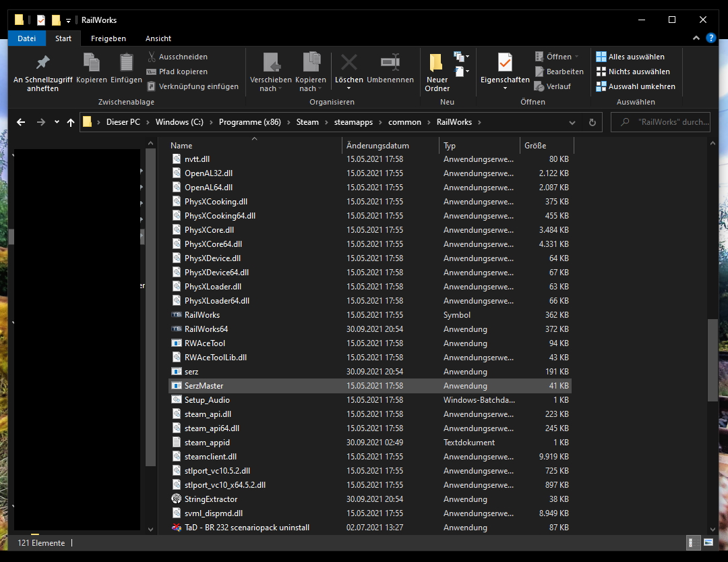The height and width of the screenshot is (562, 728).
Task: Switch to large thumbnails view icon
Action: coord(708,542)
